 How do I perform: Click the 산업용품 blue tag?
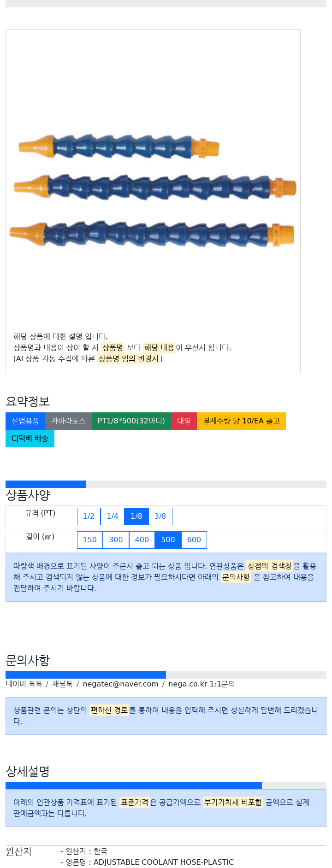(x=25, y=421)
